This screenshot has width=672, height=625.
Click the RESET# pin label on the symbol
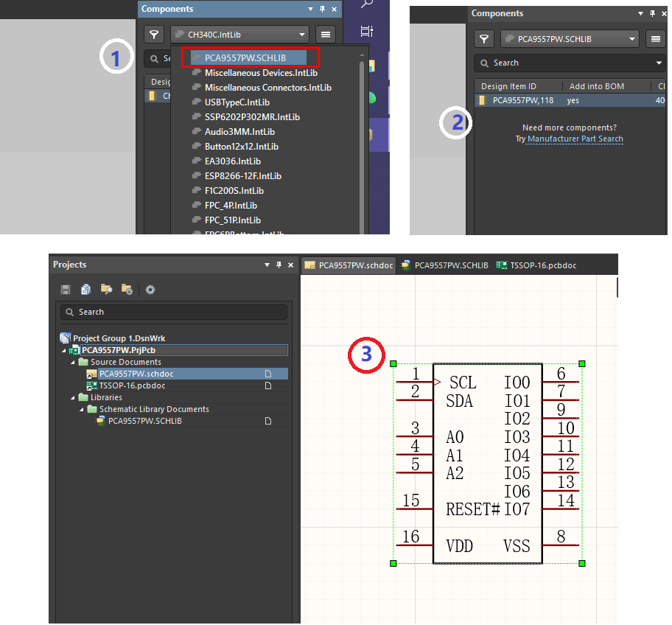tap(473, 510)
